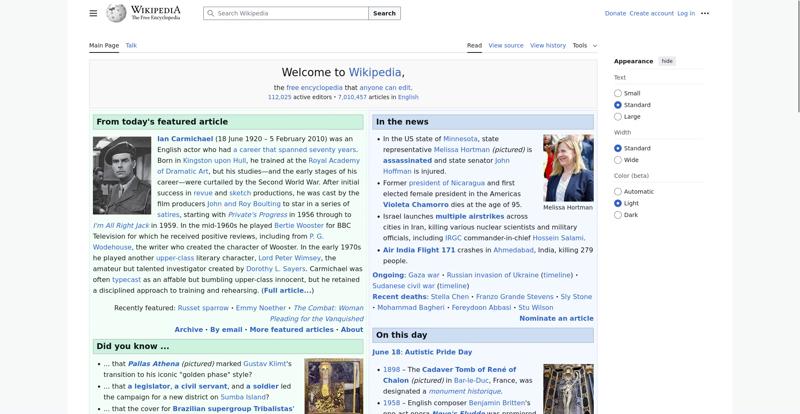Click the Wikipedia globe logo
Viewport: 800px width, 414px height.
pos(116,13)
